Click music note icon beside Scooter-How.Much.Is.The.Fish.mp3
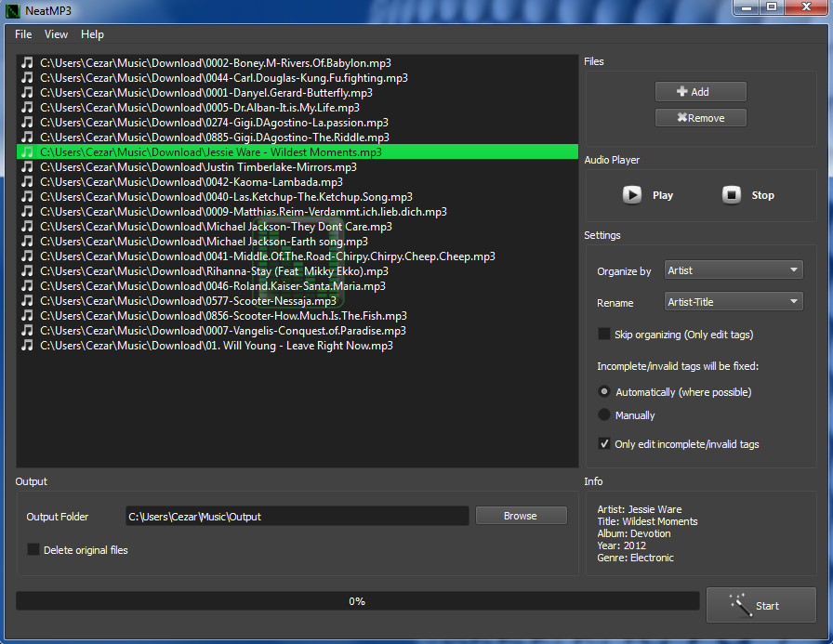This screenshot has height=644, width=833. [x=27, y=315]
